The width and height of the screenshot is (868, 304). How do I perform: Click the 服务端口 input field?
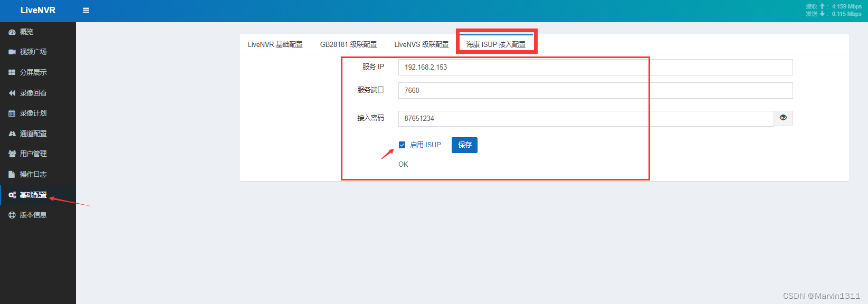tap(595, 90)
